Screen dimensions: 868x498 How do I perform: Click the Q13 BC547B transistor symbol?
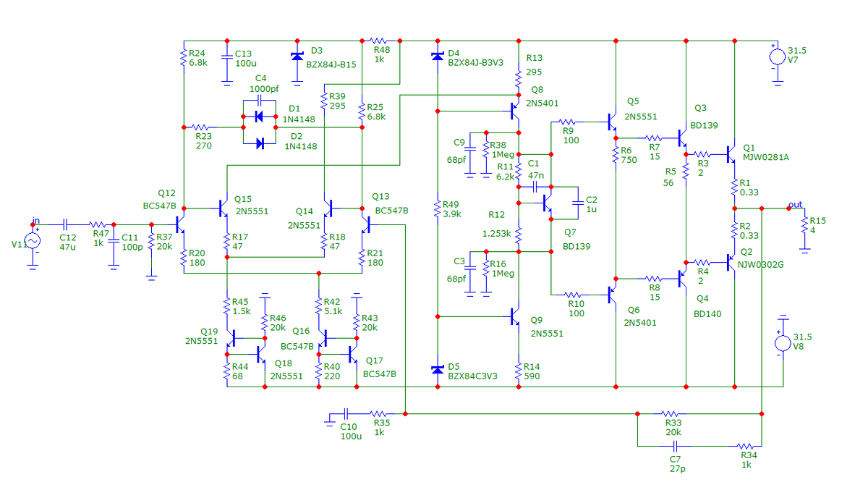pyautogui.click(x=366, y=224)
